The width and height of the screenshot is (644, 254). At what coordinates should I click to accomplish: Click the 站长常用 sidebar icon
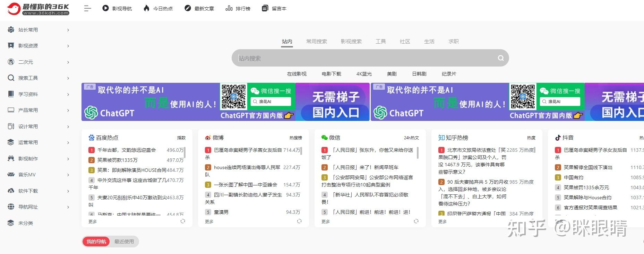click(x=11, y=30)
